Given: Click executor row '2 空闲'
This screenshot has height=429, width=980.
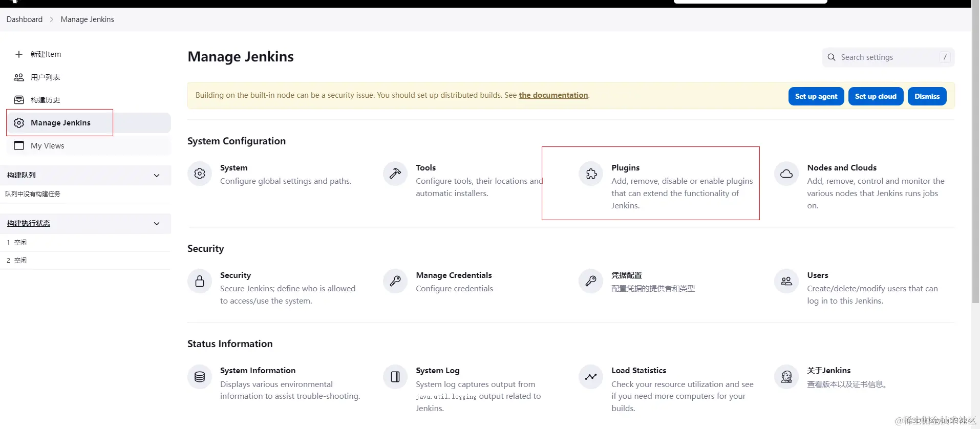Looking at the screenshot, I should (86, 261).
